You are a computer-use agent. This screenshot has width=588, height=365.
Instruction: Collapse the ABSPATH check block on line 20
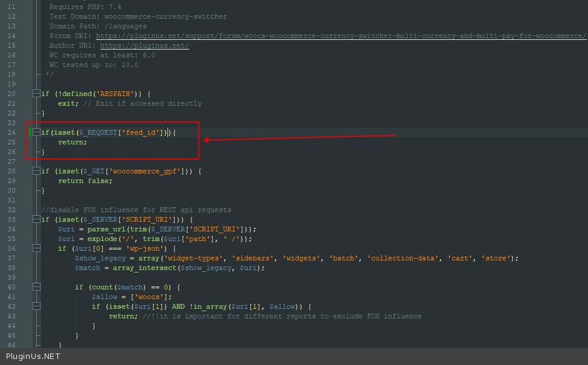click(x=37, y=94)
